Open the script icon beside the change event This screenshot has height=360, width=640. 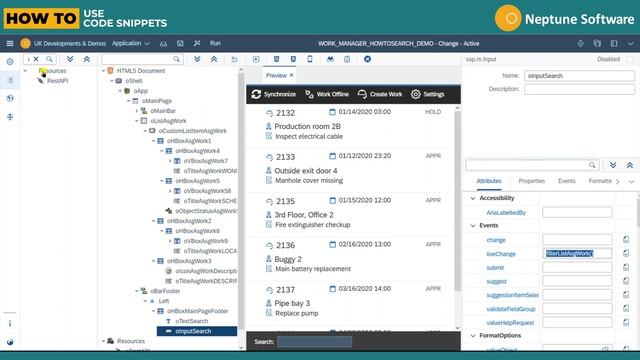(626, 240)
